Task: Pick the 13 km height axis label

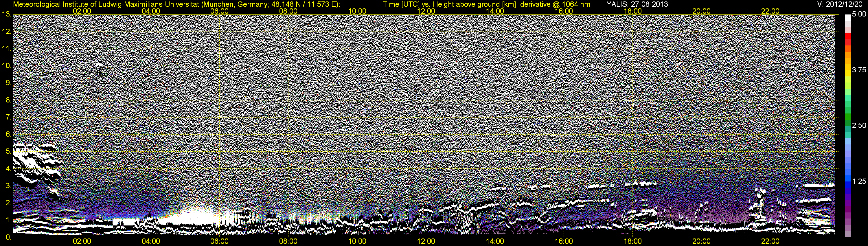Action: (6, 14)
